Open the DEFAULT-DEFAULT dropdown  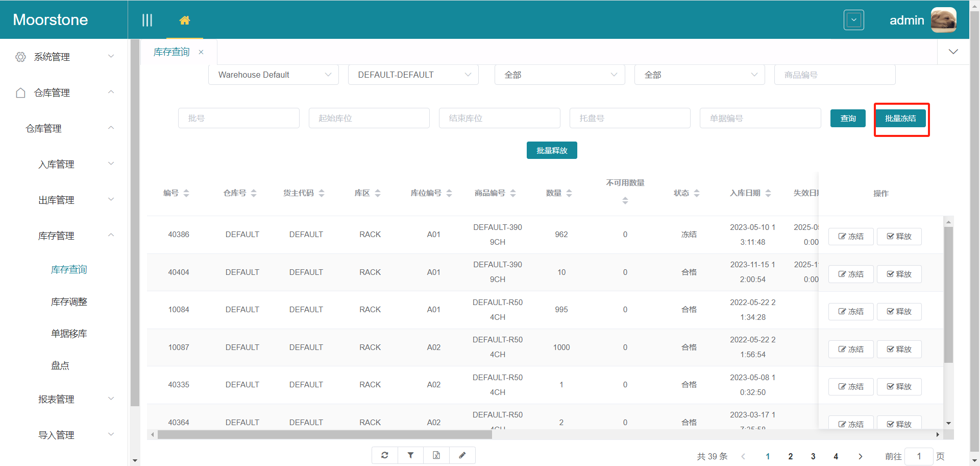coord(413,75)
